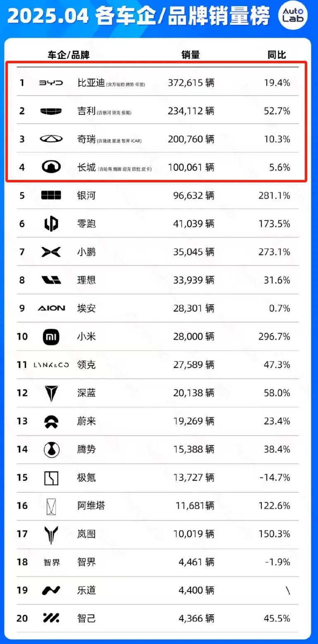Click the Xiaomi MI logo
Viewport: 318px width, 644px height.
pos(51,337)
